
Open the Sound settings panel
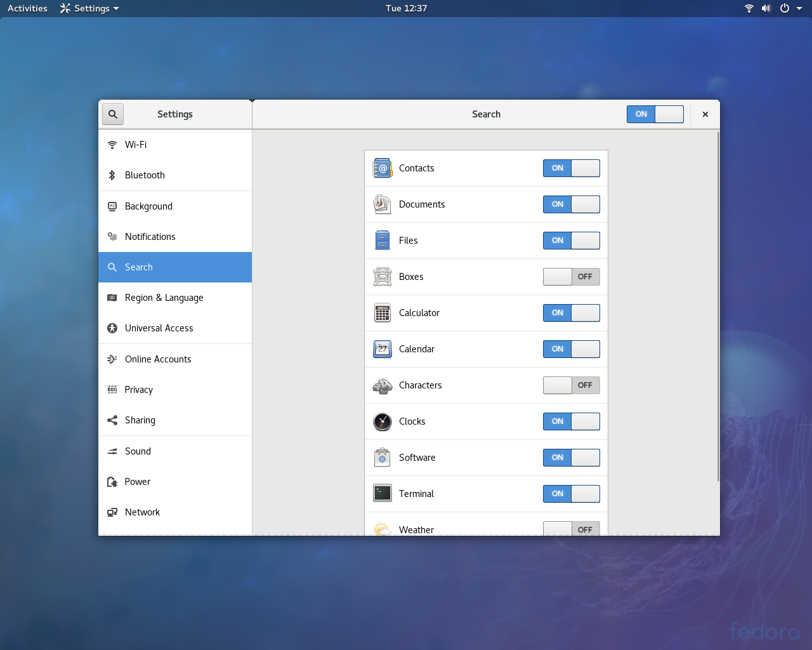(175, 451)
